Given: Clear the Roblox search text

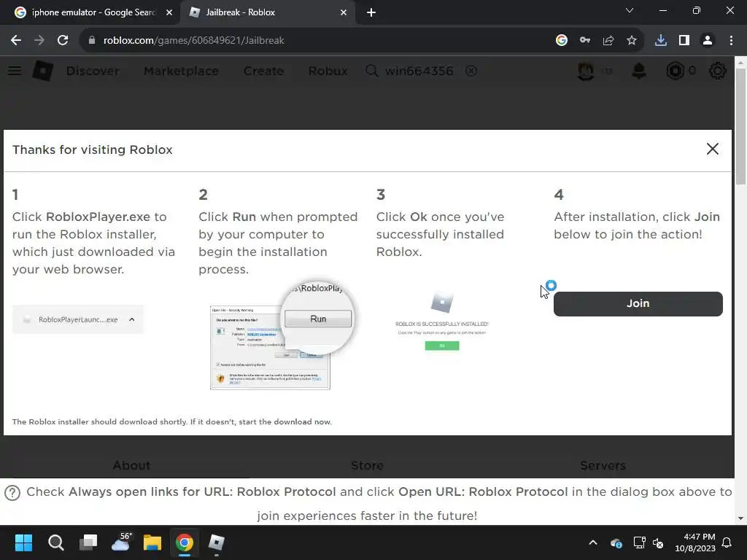Looking at the screenshot, I should [471, 71].
